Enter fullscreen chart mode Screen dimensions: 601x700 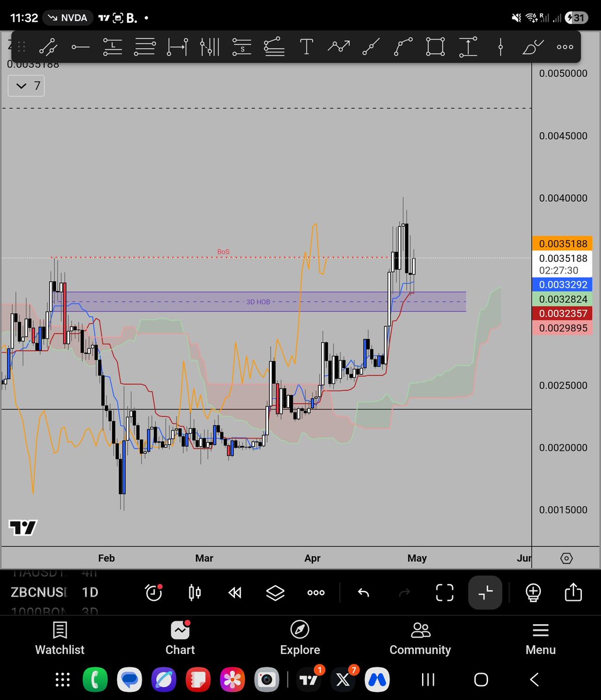click(x=445, y=593)
